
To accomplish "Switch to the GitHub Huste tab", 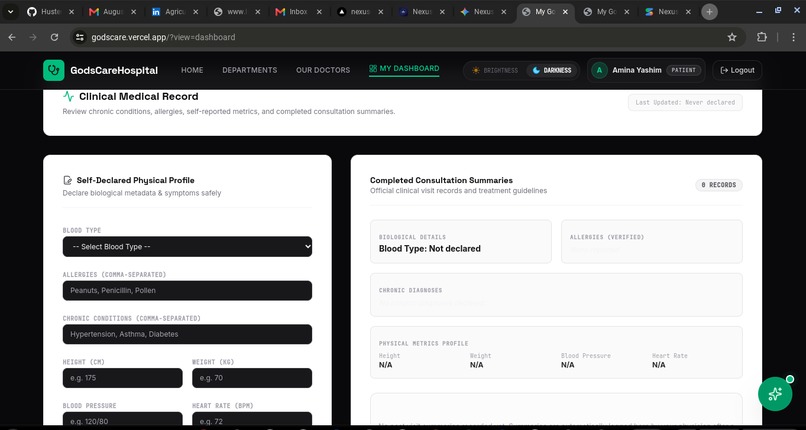I will [x=51, y=12].
